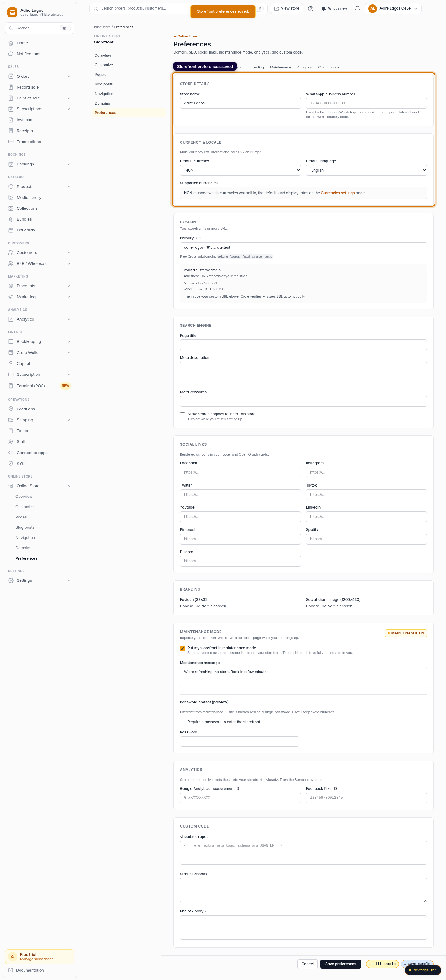This screenshot has height=980, width=446.
Task: Enable require password checkbox
Action: pos(182,722)
